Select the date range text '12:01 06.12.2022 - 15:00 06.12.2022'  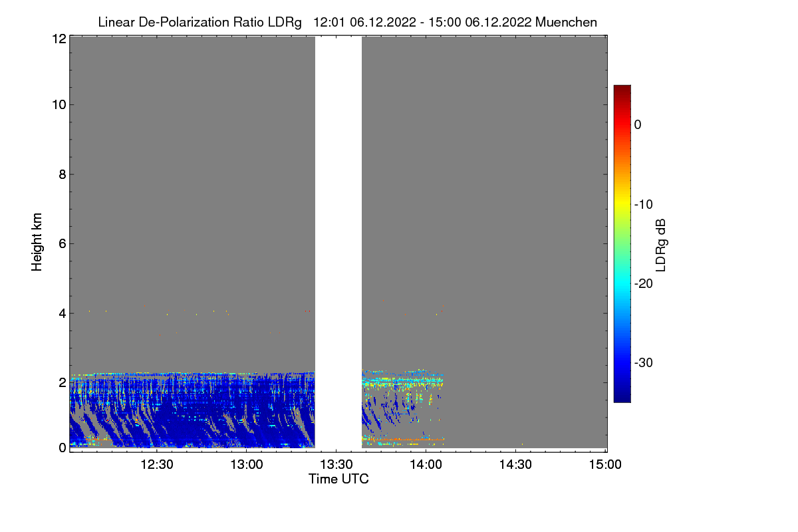[x=422, y=22]
